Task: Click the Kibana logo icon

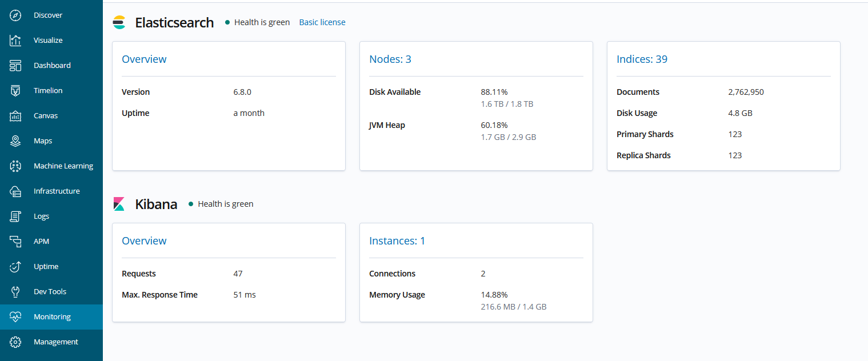Action: (119, 204)
